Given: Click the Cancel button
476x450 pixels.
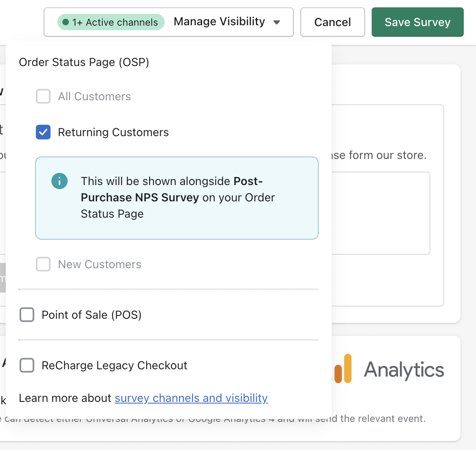Looking at the screenshot, I should pos(333,22).
